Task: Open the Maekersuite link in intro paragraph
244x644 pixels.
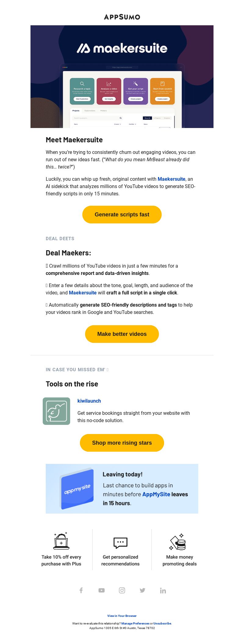Action: pyautogui.click(x=171, y=179)
